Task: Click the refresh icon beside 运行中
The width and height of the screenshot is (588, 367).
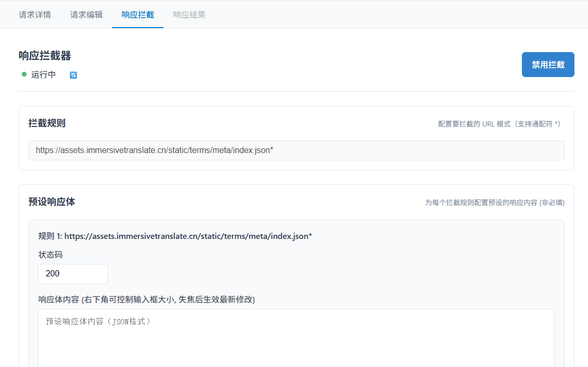Action: coord(73,75)
